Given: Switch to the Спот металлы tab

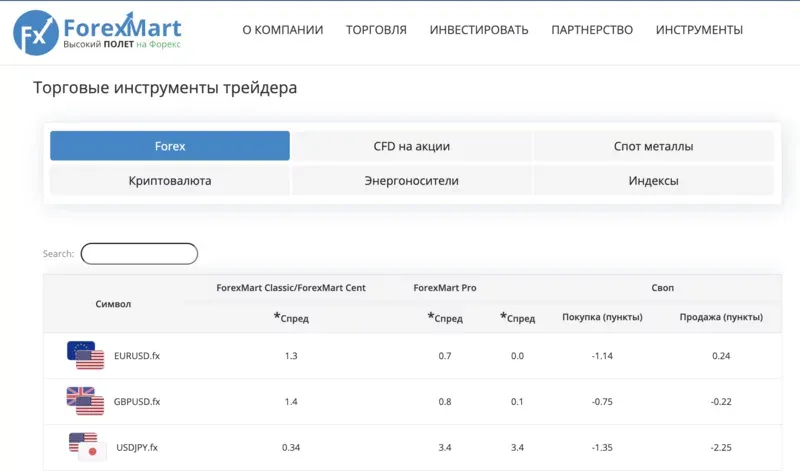Looking at the screenshot, I should [654, 146].
